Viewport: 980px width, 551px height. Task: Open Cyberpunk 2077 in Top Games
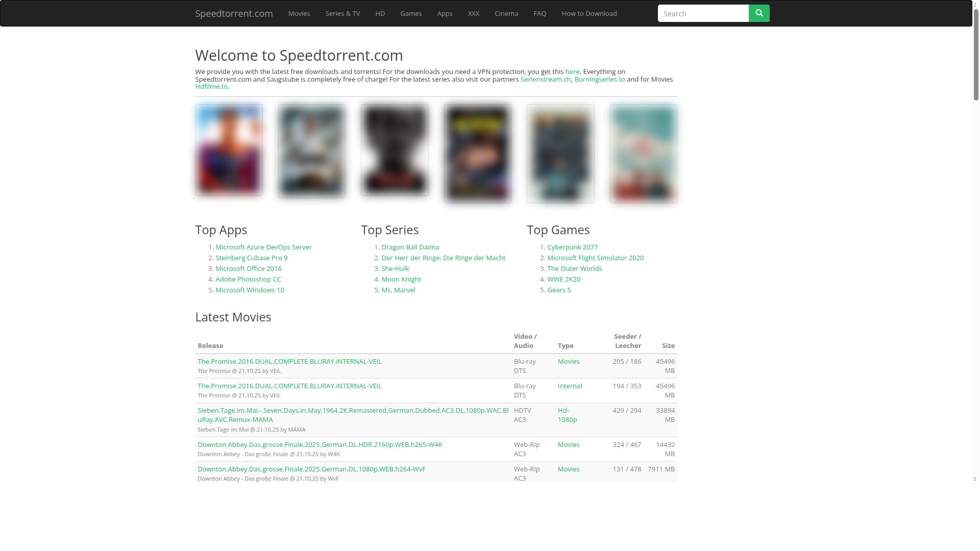[x=572, y=247]
